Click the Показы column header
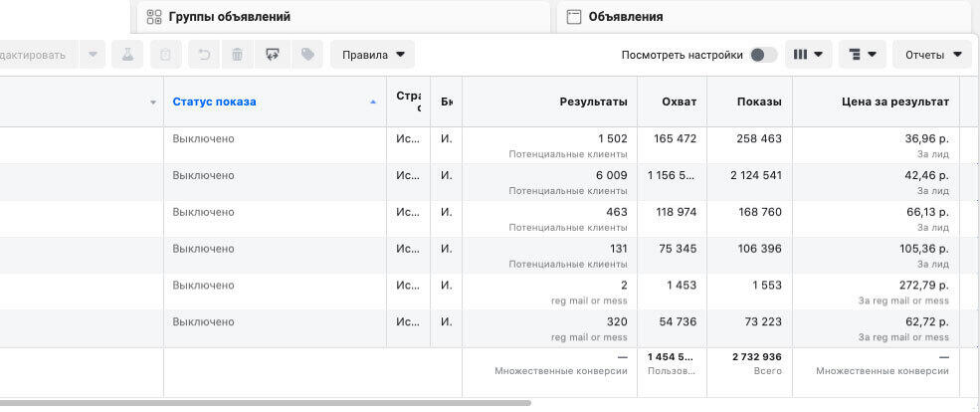The width and height of the screenshot is (980, 412). pyautogui.click(x=759, y=102)
